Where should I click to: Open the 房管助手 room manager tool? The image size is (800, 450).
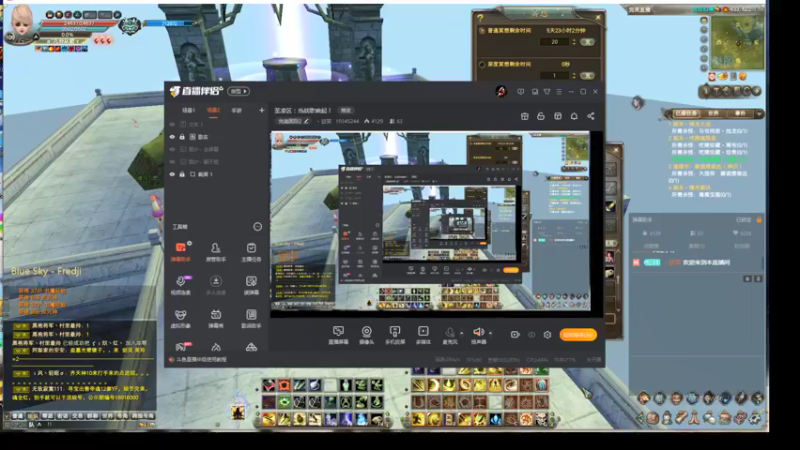tap(216, 252)
